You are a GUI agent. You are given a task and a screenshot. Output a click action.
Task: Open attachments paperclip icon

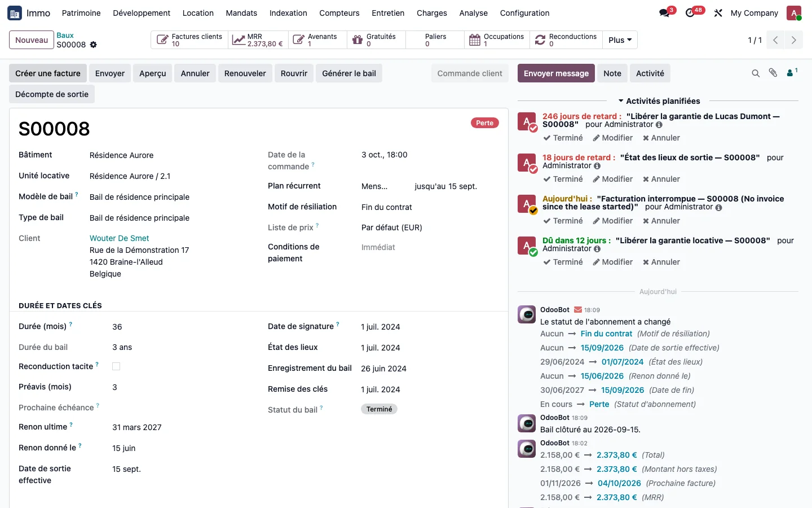pyautogui.click(x=773, y=73)
